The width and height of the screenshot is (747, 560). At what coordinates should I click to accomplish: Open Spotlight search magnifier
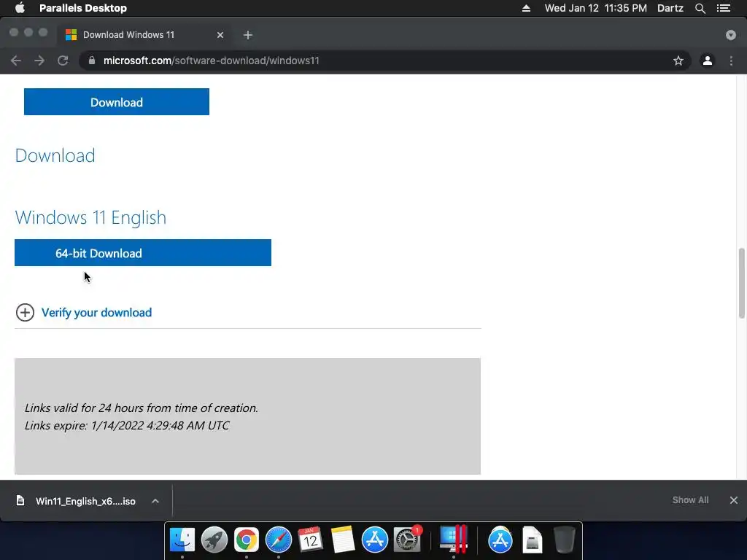point(700,8)
